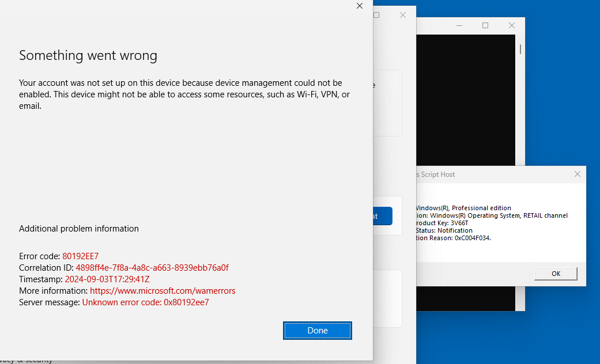600x364 pixels.
Task: Click OK in the Windows Script Host dialog
Action: coord(555,273)
